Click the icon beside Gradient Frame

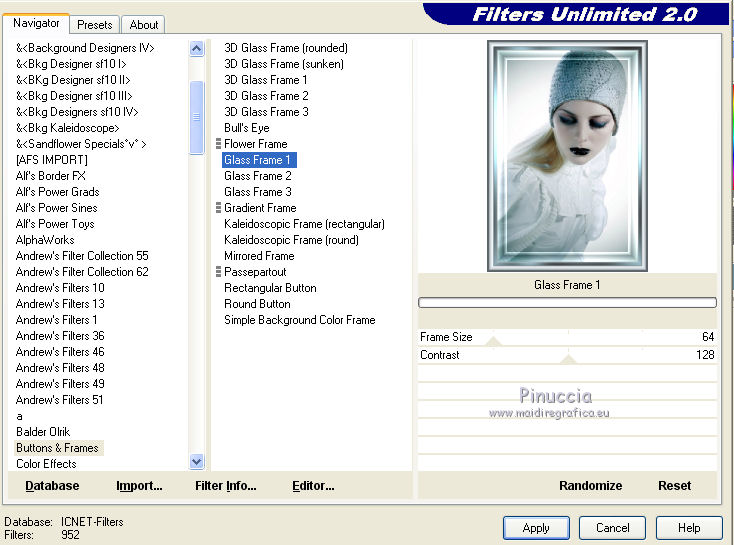218,208
